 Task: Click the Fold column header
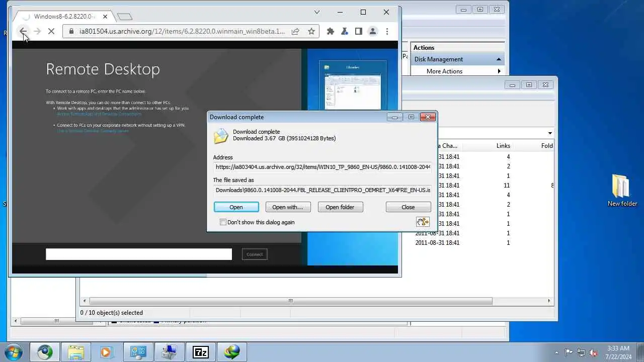pos(547,146)
